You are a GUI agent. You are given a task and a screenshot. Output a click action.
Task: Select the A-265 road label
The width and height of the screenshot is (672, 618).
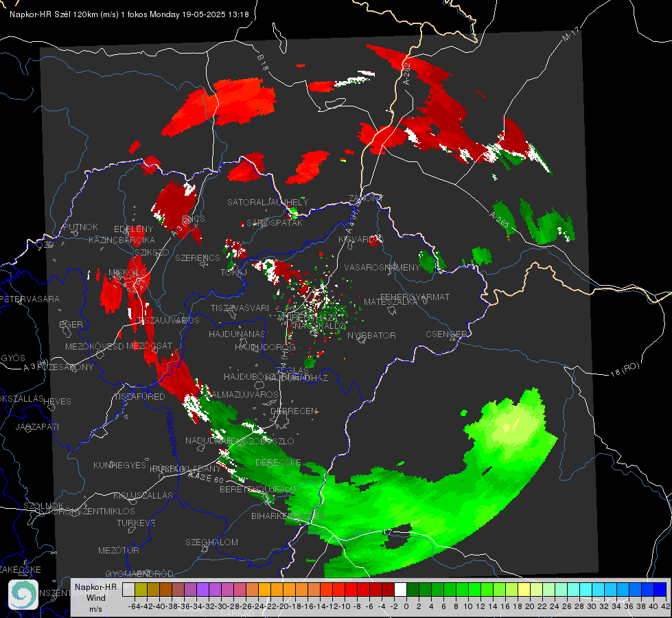[499, 220]
